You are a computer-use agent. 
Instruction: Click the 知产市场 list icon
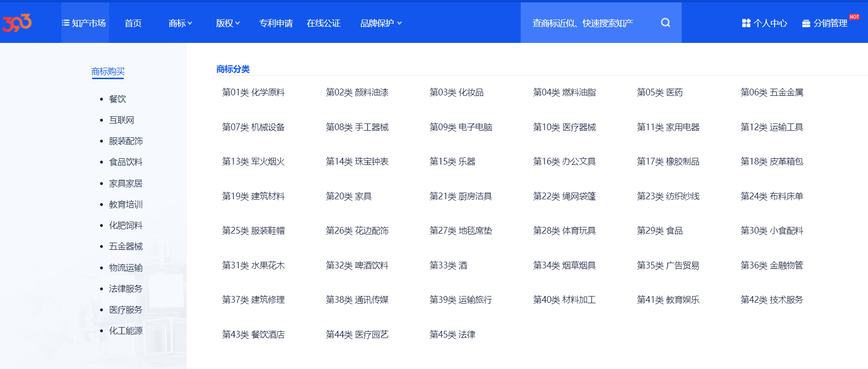[66, 23]
